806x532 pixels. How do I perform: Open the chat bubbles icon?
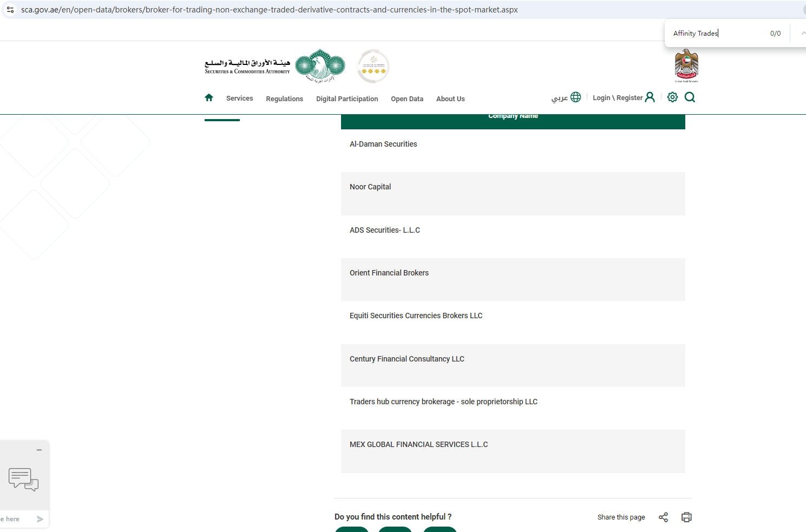pyautogui.click(x=23, y=479)
